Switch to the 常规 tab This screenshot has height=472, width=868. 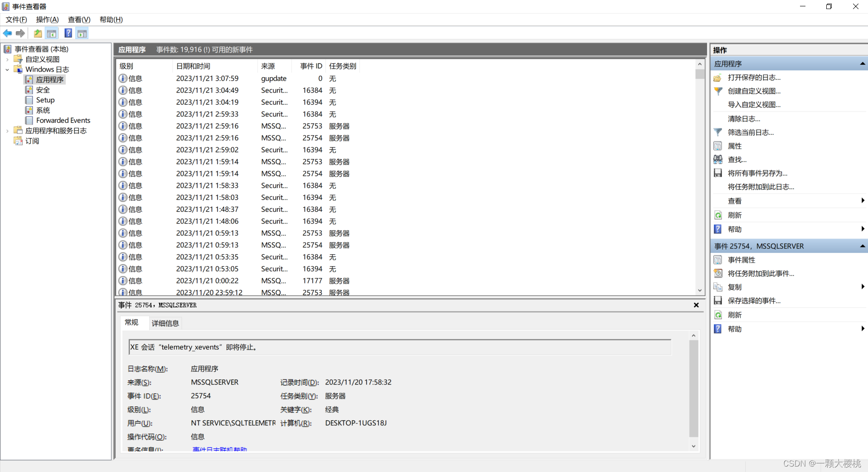pyautogui.click(x=131, y=322)
